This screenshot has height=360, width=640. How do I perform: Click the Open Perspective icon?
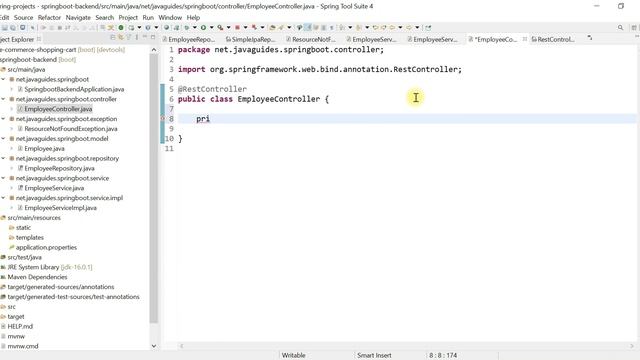coord(634,27)
